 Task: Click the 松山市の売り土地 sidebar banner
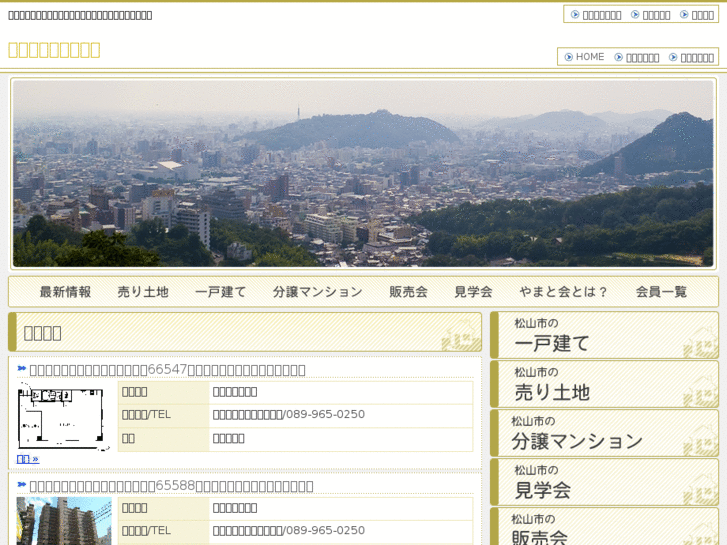pos(605,384)
